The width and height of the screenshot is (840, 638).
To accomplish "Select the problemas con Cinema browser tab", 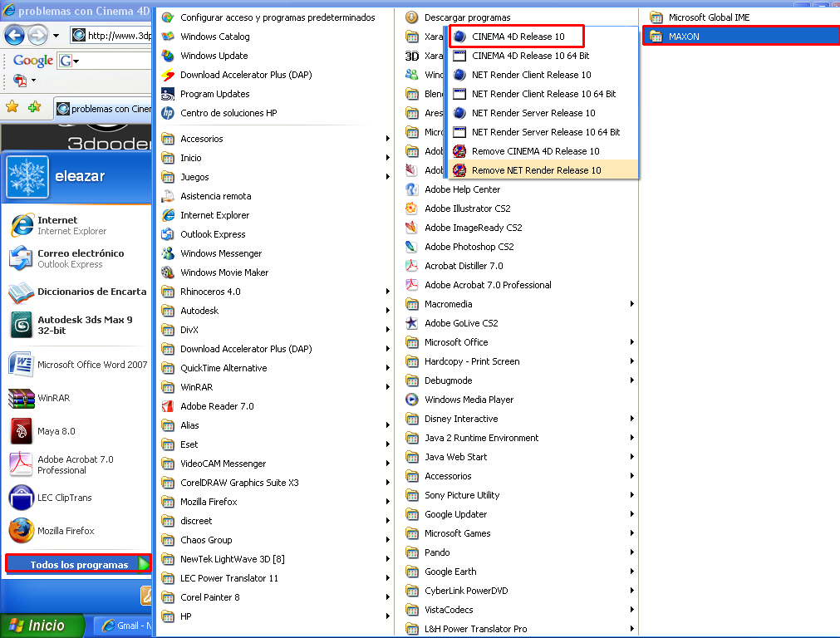I will [103, 109].
